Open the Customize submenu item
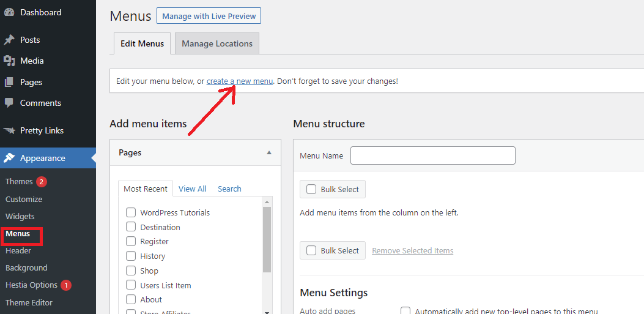Screen dimensions: 644x314 coord(24,200)
